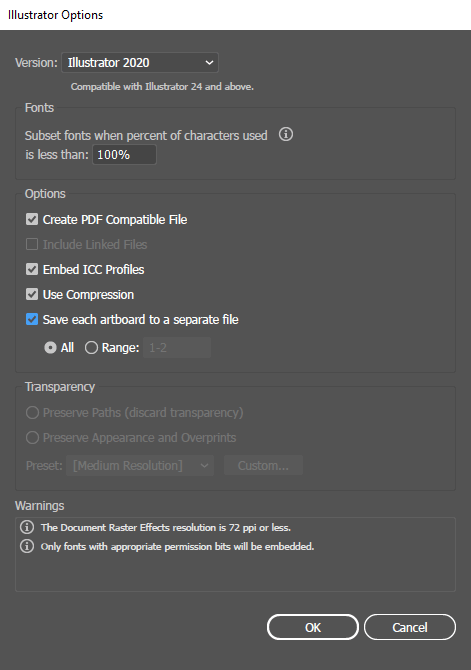Click the artboard Range input field
Viewport: 471px width, 670px height.
click(177, 348)
